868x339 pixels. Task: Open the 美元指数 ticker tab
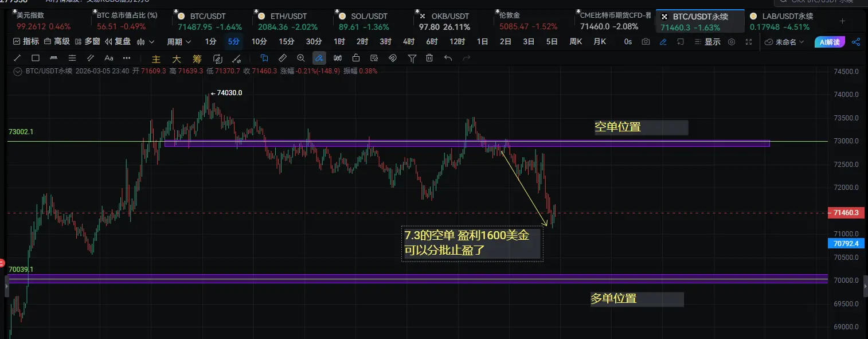click(x=44, y=21)
